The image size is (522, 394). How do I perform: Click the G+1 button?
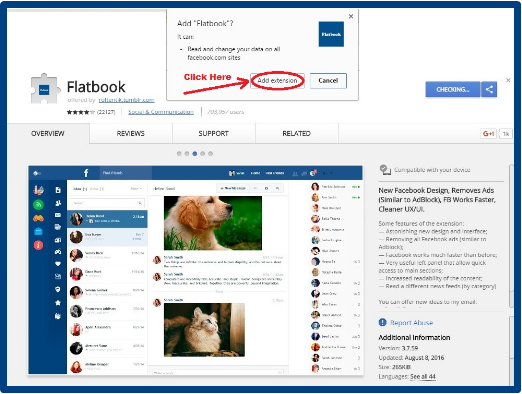click(x=488, y=134)
